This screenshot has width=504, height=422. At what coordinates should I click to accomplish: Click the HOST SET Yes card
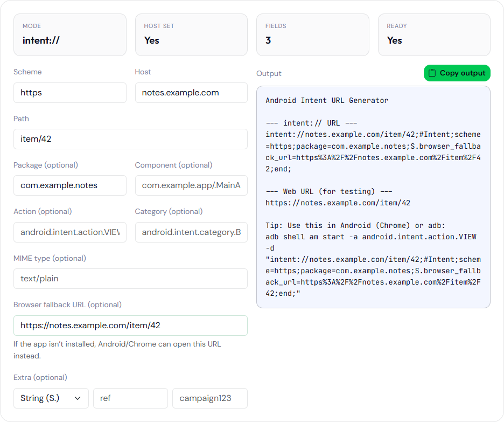pyautogui.click(x=191, y=34)
